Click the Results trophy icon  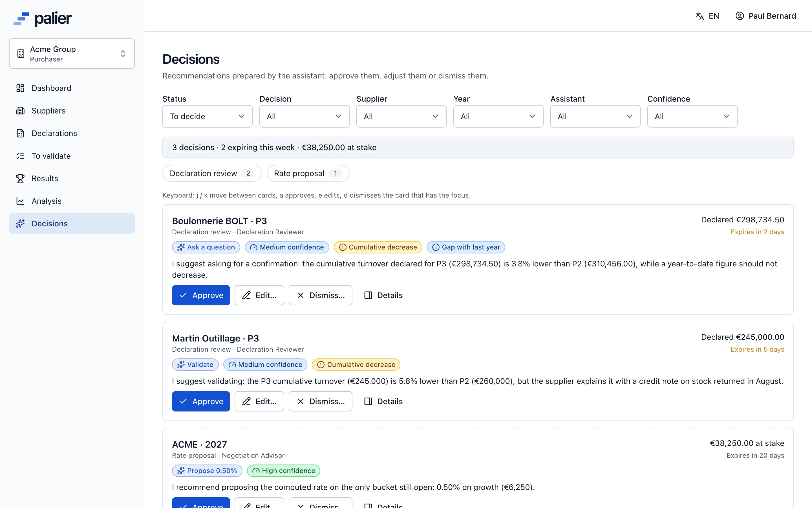point(21,178)
